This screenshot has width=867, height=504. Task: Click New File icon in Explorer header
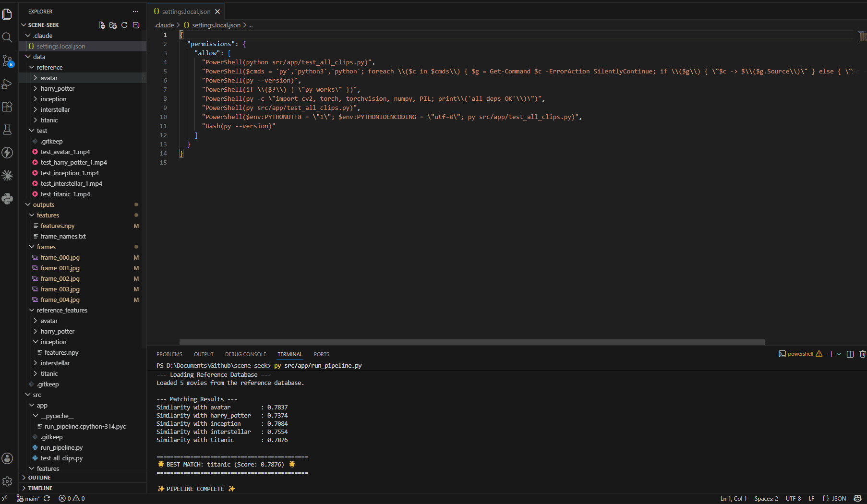(102, 25)
